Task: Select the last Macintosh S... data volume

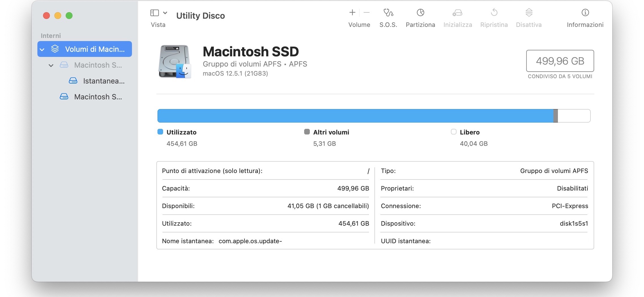Action: [x=98, y=97]
